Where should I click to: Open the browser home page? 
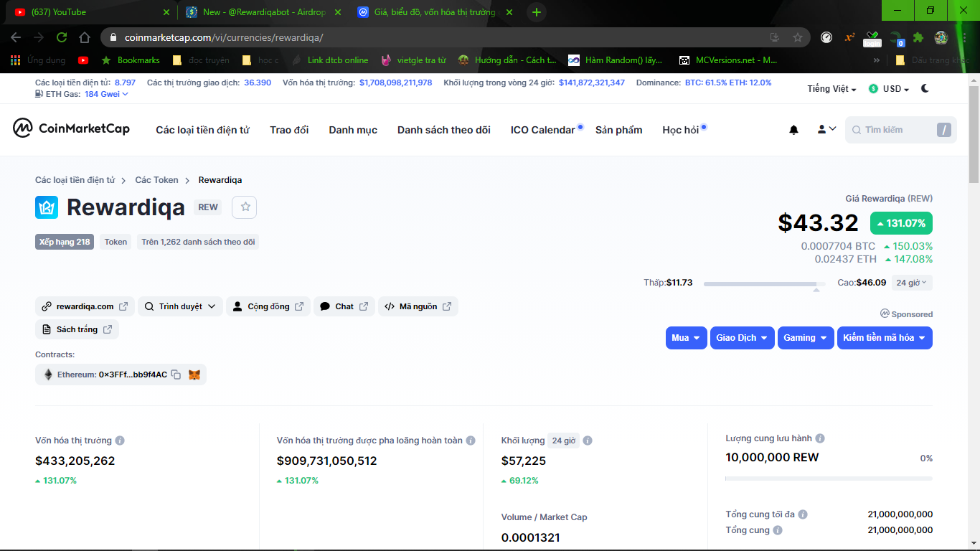click(85, 37)
